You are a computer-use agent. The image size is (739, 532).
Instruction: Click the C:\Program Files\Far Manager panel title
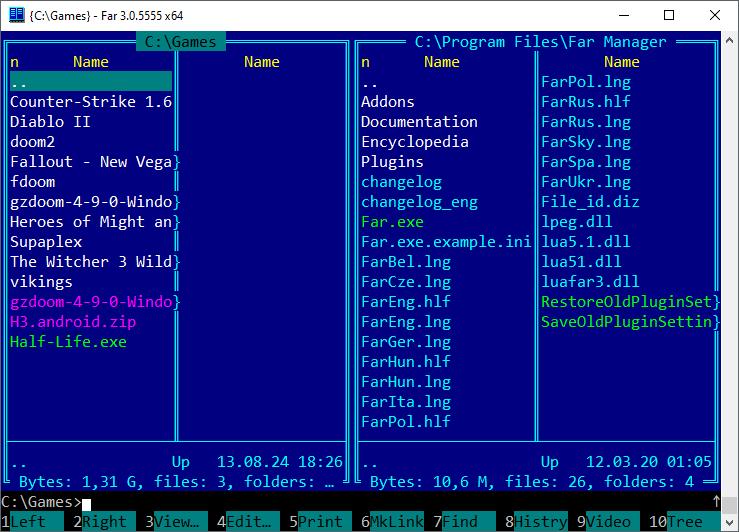(x=541, y=41)
